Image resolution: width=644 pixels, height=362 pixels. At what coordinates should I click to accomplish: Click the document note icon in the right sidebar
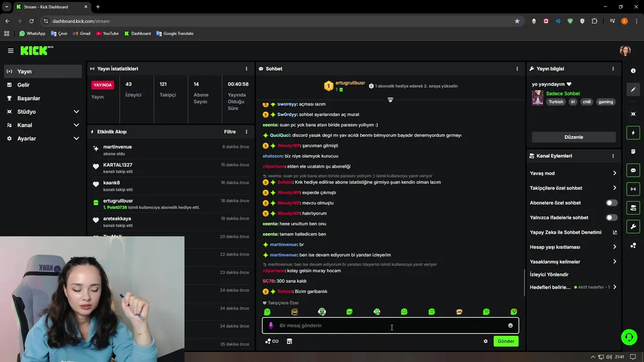tap(633, 151)
